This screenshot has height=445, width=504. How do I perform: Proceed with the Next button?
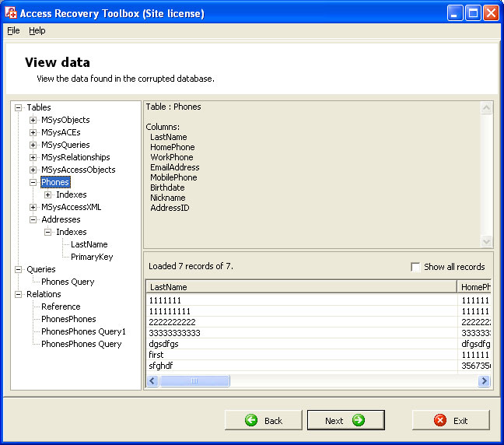tap(346, 420)
